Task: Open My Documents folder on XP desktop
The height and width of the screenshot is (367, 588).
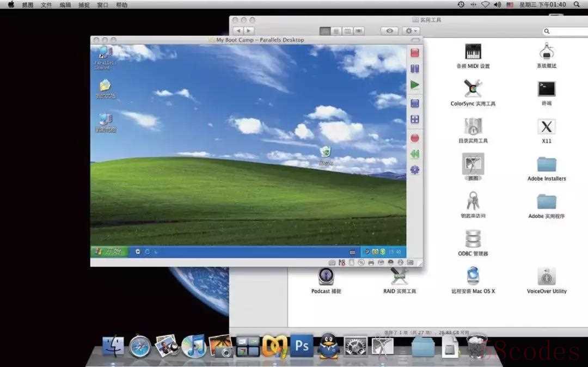Action: pyautogui.click(x=106, y=88)
